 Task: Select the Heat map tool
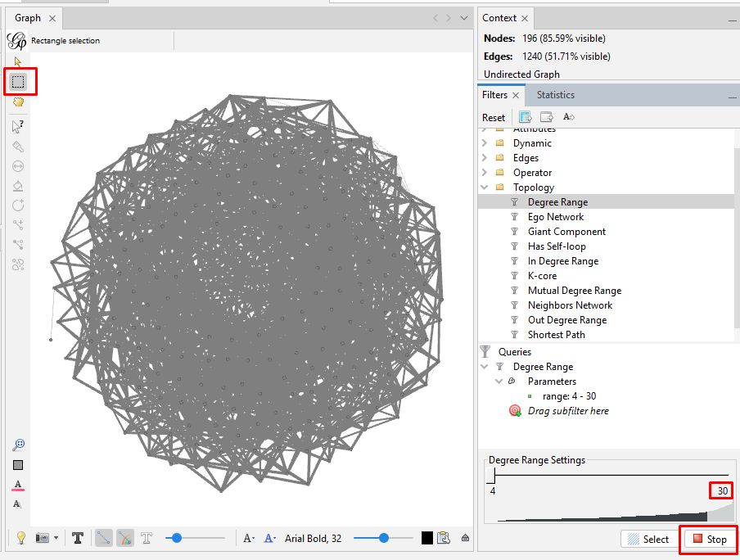(x=18, y=264)
